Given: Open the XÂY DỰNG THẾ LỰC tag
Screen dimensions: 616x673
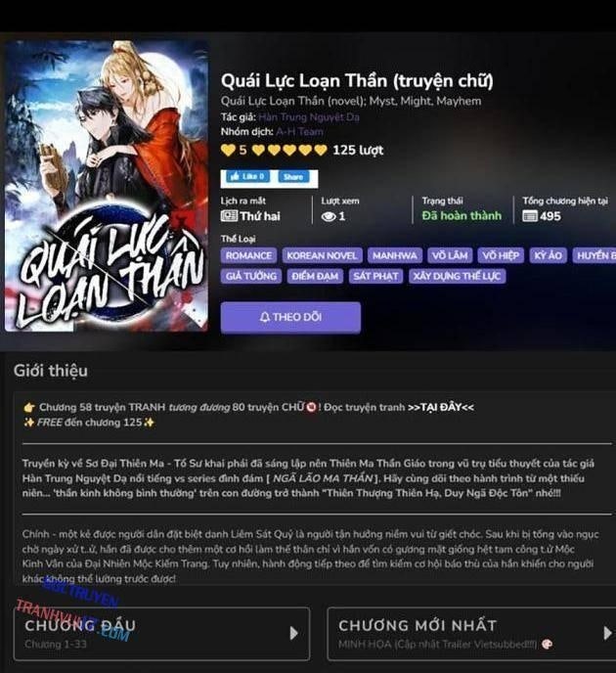Looking at the screenshot, I should [458, 276].
